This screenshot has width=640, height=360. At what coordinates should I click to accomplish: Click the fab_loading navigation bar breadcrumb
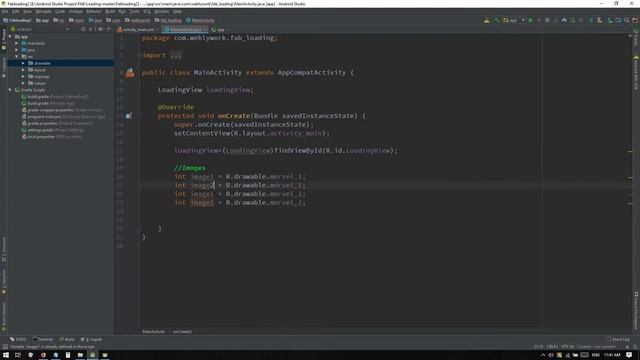click(x=168, y=20)
